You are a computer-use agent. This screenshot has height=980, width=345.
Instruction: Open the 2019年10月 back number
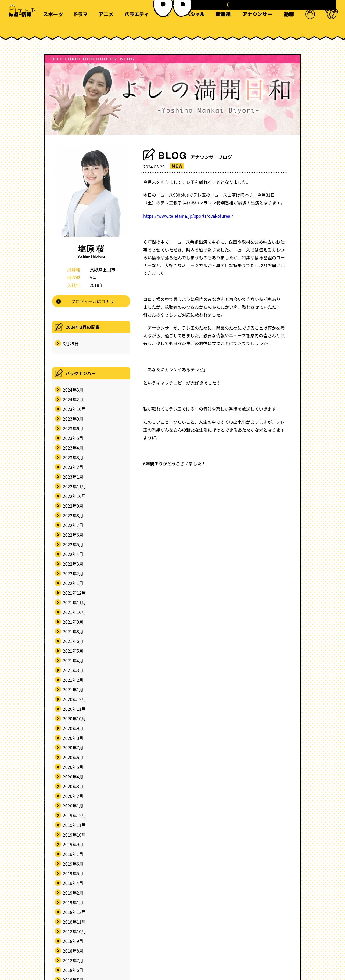(74, 835)
